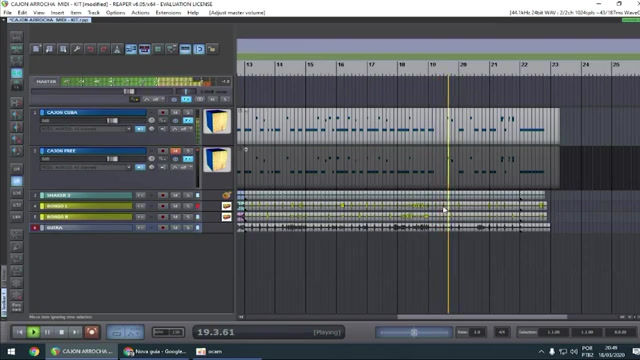Viewport: 640px width, 360px height.
Task: Click the Undo arrow icon
Action: 90,49
